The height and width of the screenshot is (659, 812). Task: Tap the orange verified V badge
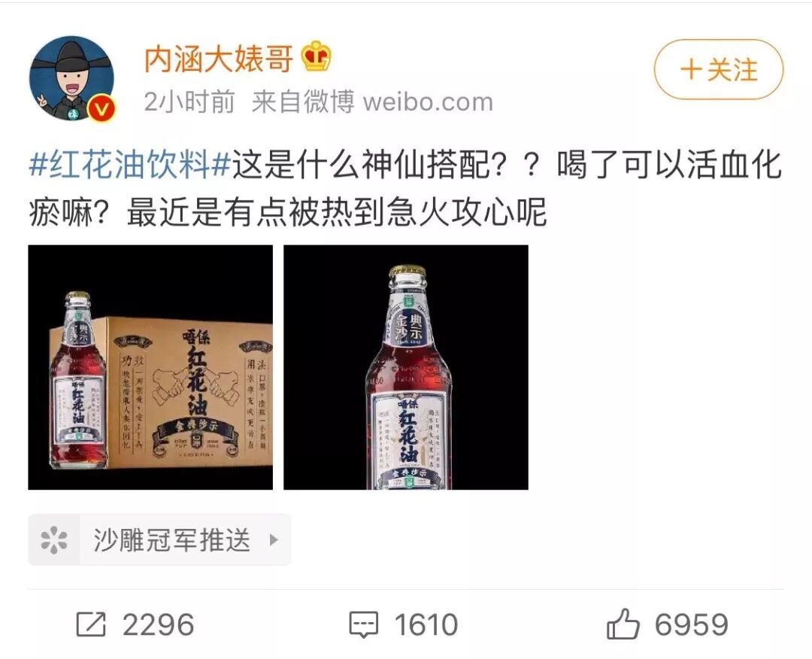101,108
